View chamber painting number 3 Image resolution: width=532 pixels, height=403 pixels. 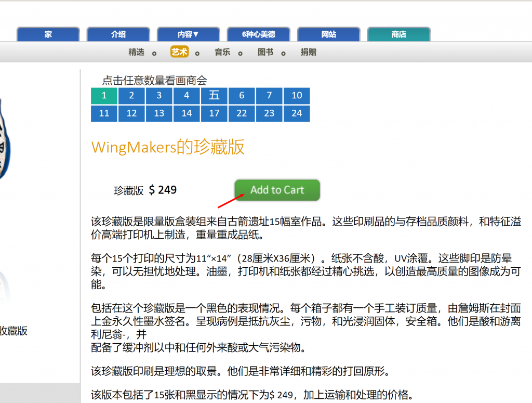[x=159, y=95]
